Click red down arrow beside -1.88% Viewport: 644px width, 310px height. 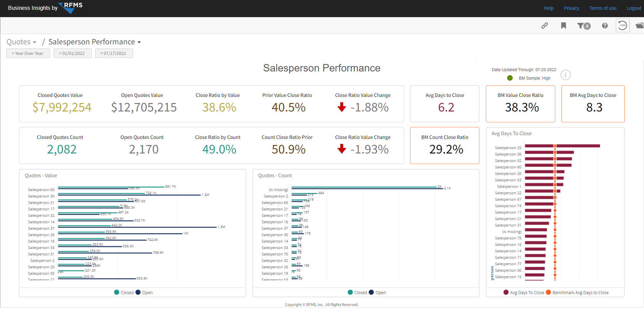tap(342, 107)
